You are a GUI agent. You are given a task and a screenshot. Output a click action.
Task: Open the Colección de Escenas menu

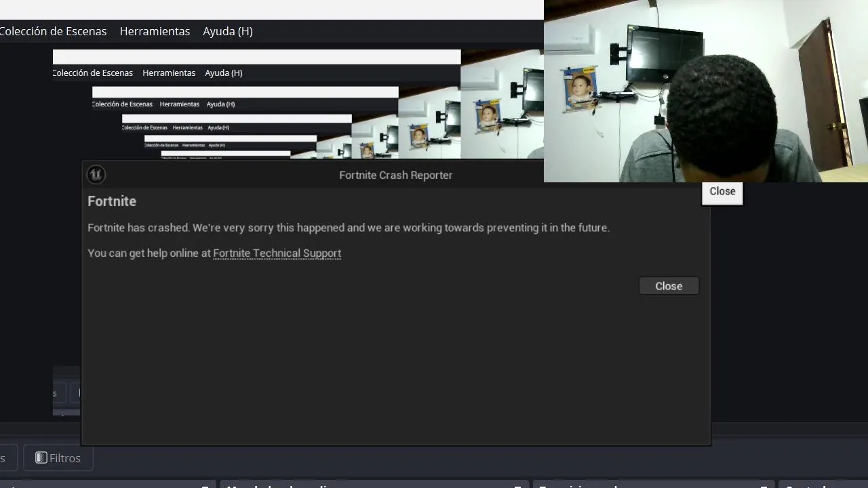pos(53,31)
